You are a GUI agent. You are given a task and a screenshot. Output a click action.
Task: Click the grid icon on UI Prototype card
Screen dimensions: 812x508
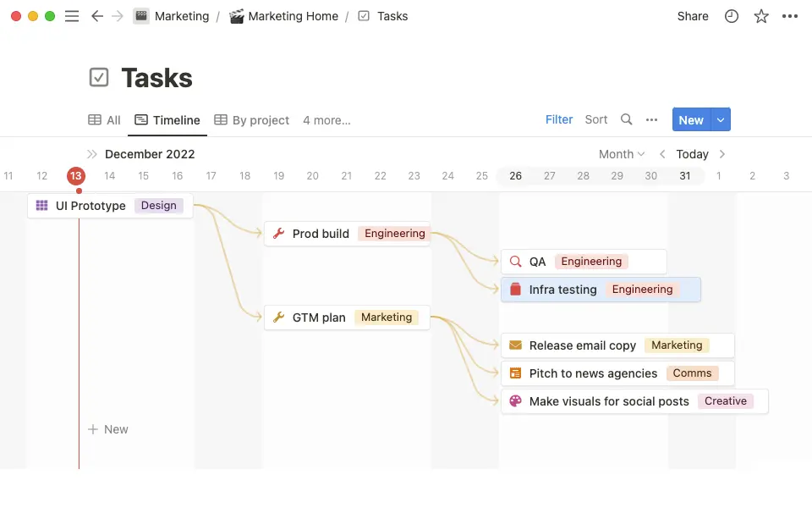pos(42,205)
